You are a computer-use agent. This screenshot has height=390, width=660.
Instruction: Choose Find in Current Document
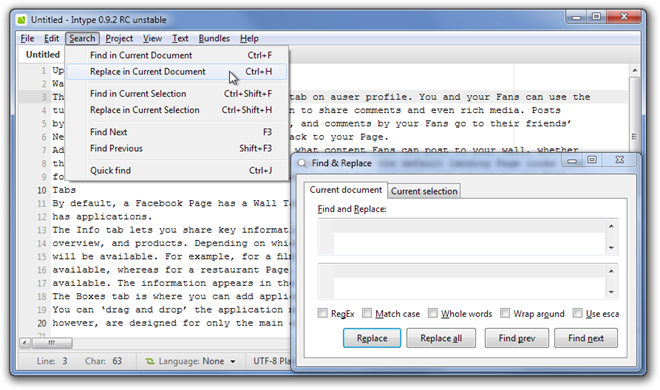(x=177, y=55)
